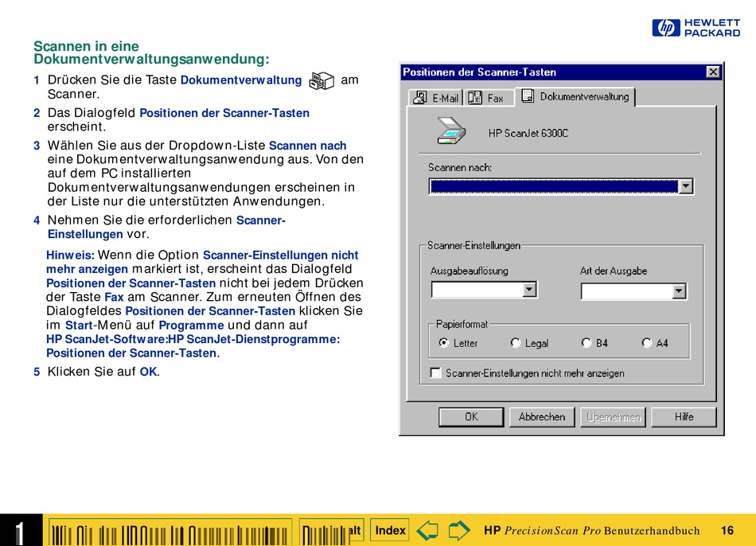The height and width of the screenshot is (546, 756).
Task: Follow the blue Dokumentverwaltung link in step 1
Action: pos(241,80)
